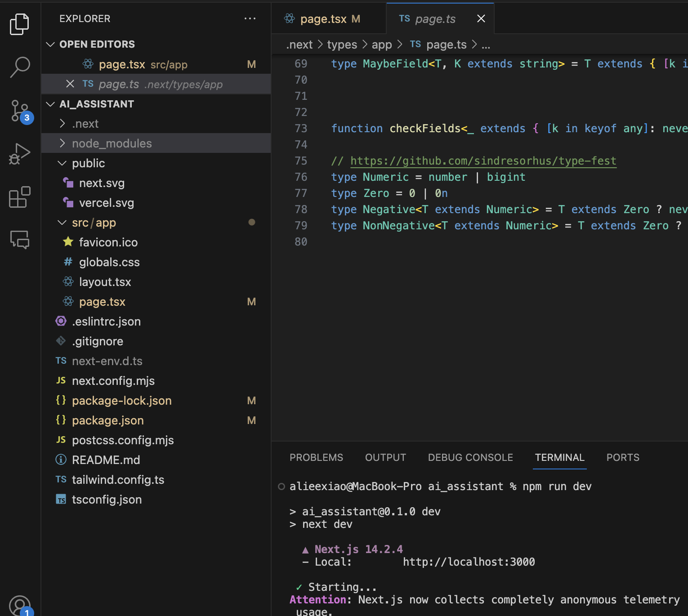Screen dimensions: 688x616
Task: Click the hash icon beside globals.css
Action: click(x=68, y=262)
